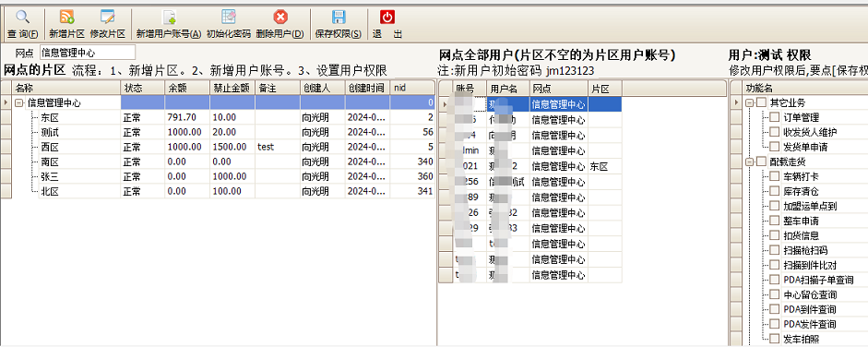Screen dimensions: 868x347
Task: Enable the 扣货信息 permission
Action: (774, 235)
